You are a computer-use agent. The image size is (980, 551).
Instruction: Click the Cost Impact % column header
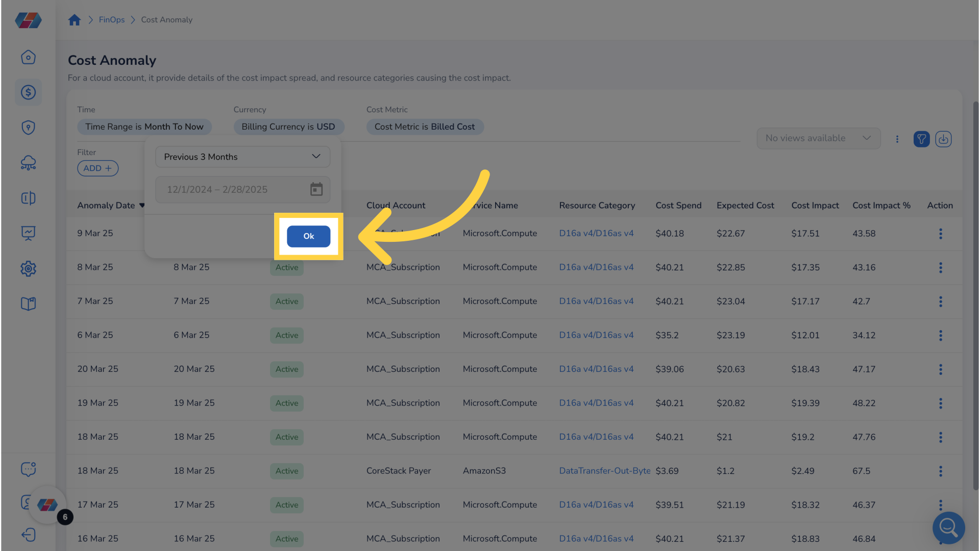point(881,206)
